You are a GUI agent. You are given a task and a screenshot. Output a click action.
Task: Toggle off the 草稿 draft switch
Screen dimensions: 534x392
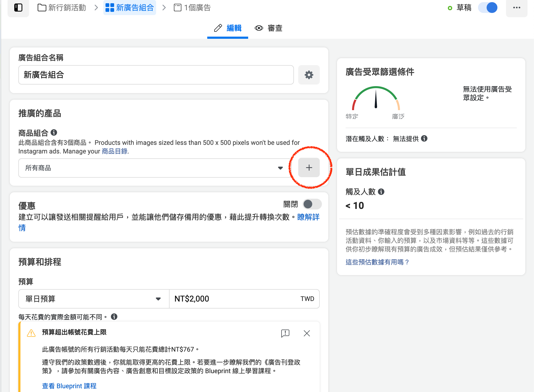pos(488,8)
